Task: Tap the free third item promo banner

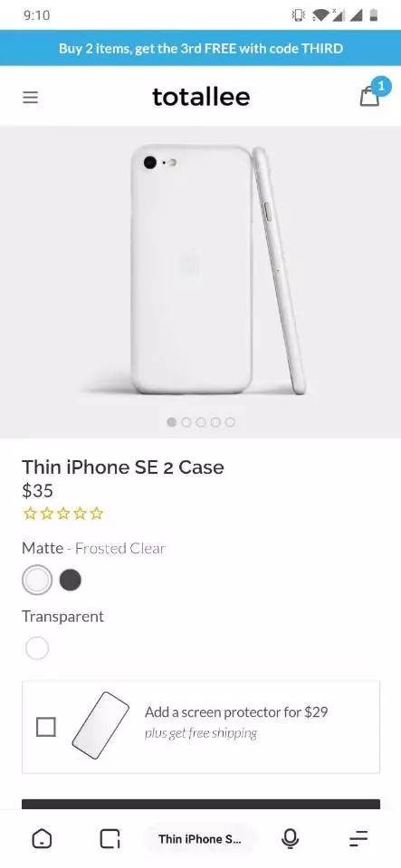Action: (x=201, y=48)
